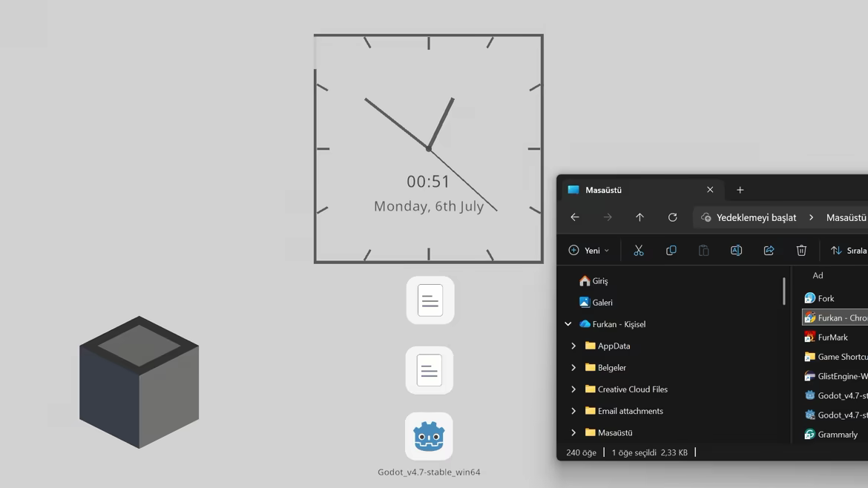Click the Ad column header

tap(818, 276)
